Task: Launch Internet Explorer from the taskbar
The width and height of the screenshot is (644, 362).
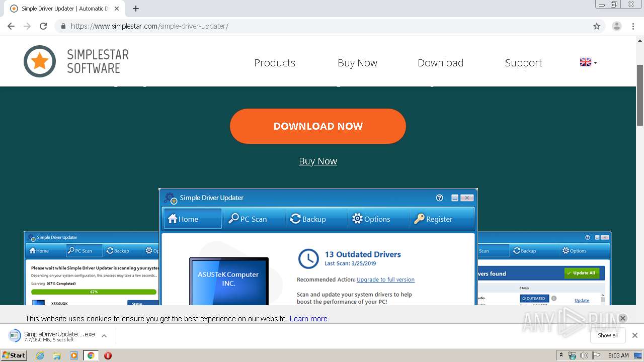Action: pyautogui.click(x=40, y=355)
